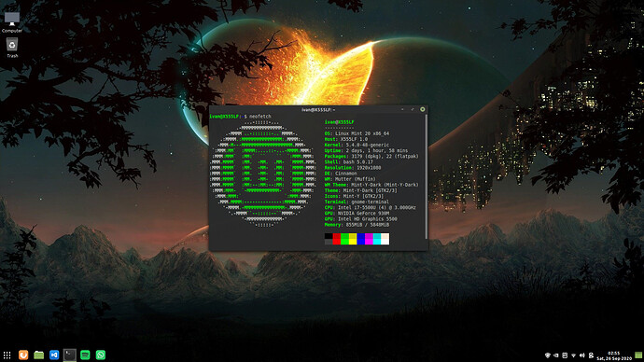Click the black color block in neofetch output
Image resolution: width=644 pixels, height=362 pixels.
329,236
